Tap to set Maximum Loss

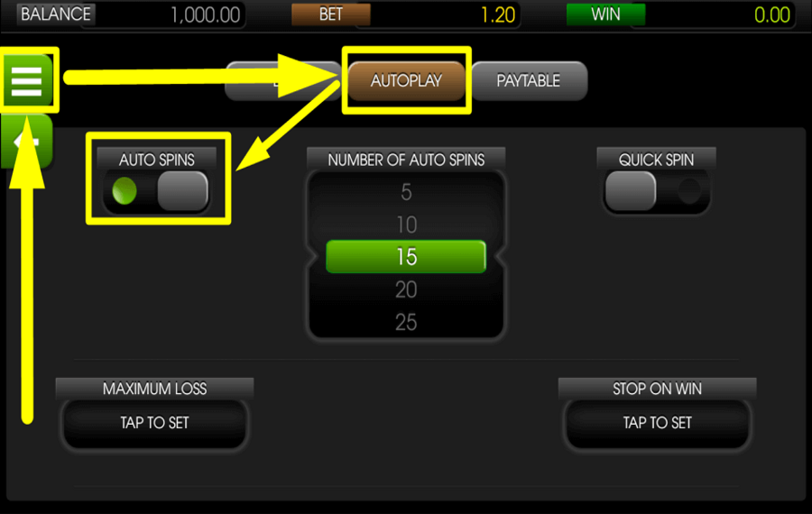tap(155, 423)
